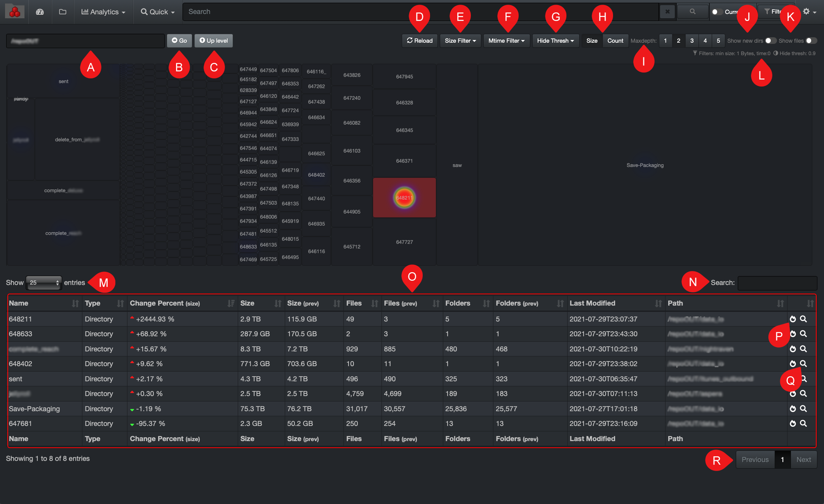The width and height of the screenshot is (824, 504).
Task: Click the red 648211 heatmap tile
Action: click(404, 198)
